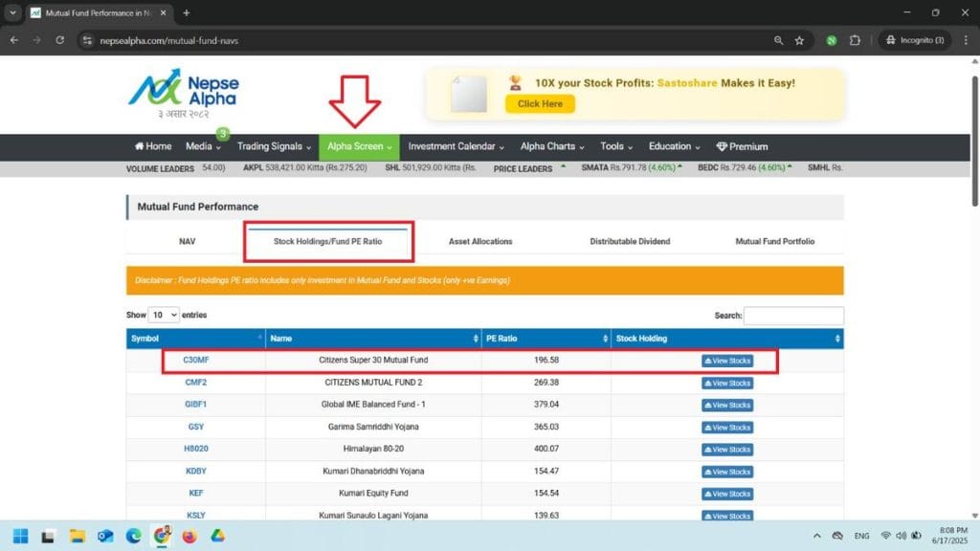
Task: Bookmark this page with star icon
Action: 799,40
